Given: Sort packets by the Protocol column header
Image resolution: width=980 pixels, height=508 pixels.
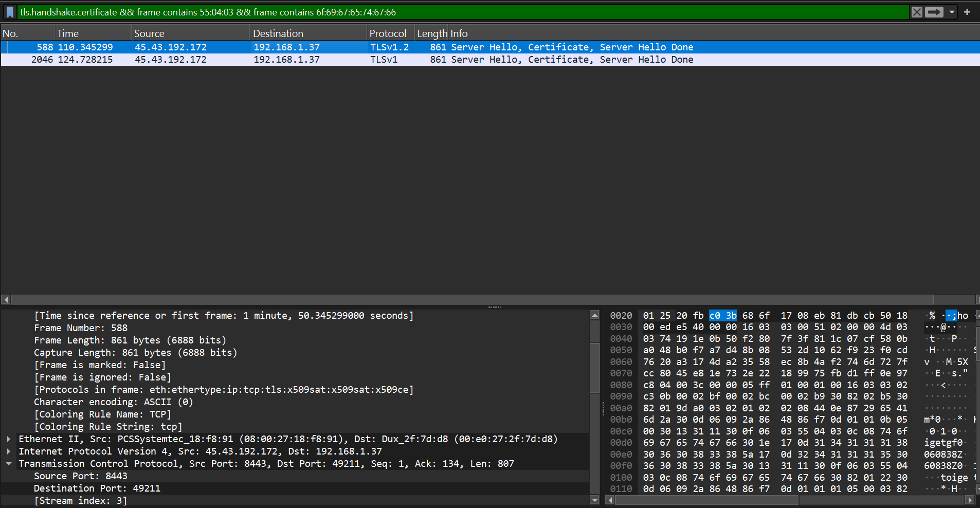Looking at the screenshot, I should [390, 33].
